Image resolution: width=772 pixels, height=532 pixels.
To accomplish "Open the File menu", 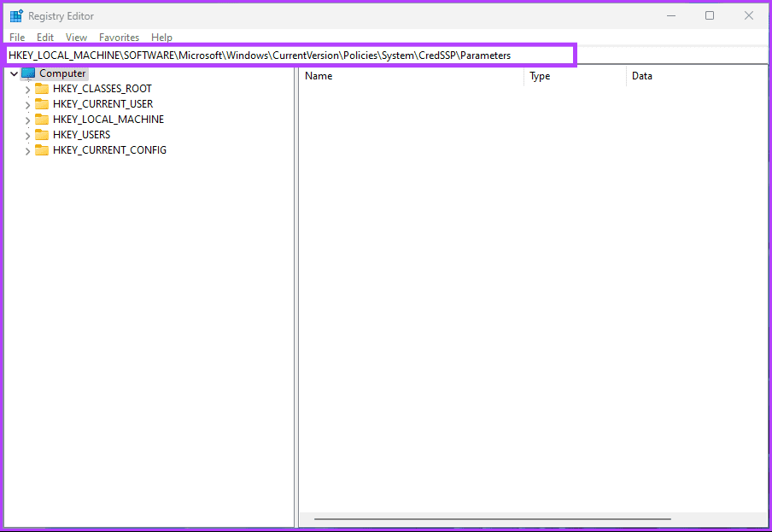I will [x=17, y=38].
